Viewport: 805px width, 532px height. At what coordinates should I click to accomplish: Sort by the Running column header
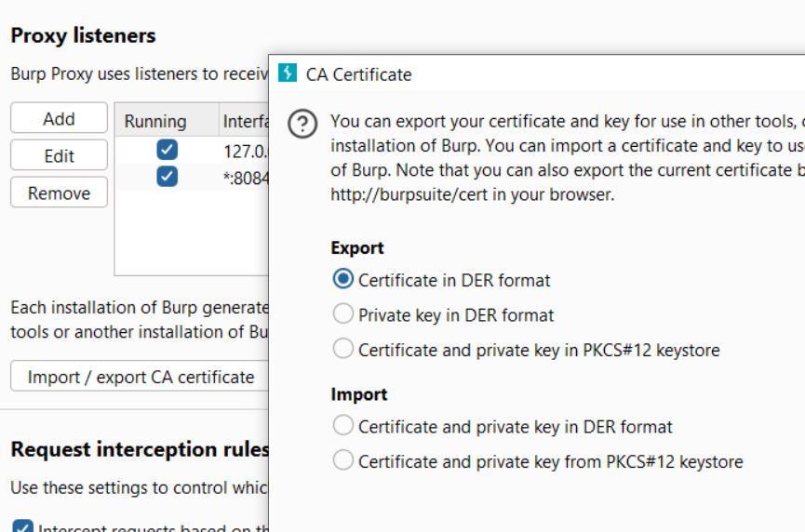(x=155, y=121)
